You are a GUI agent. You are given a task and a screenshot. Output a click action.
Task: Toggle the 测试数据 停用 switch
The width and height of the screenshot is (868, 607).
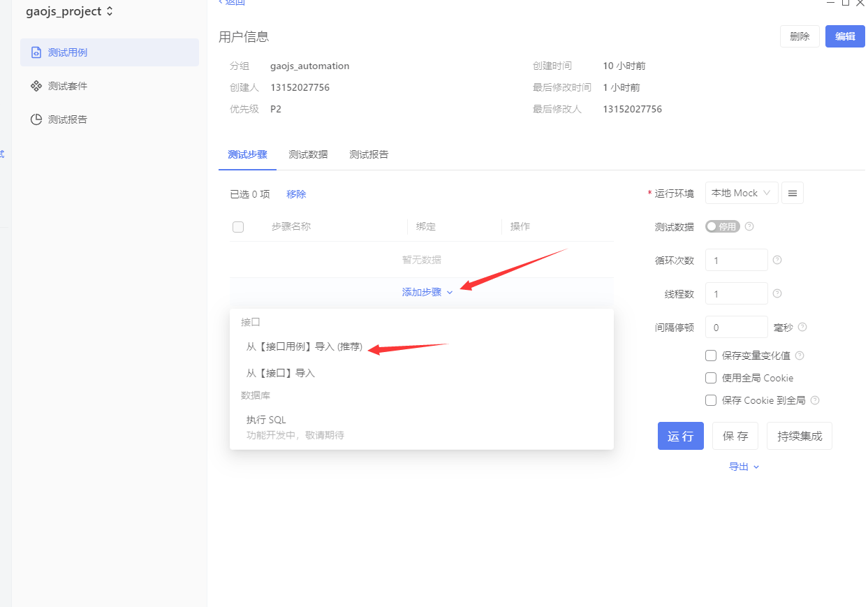(722, 226)
